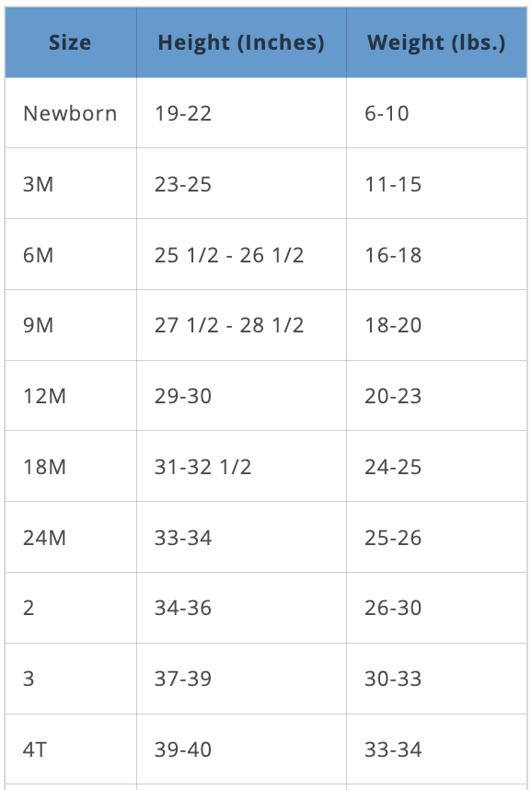The width and height of the screenshot is (532, 790).
Task: Select the 6M size cell
Action: (x=71, y=254)
